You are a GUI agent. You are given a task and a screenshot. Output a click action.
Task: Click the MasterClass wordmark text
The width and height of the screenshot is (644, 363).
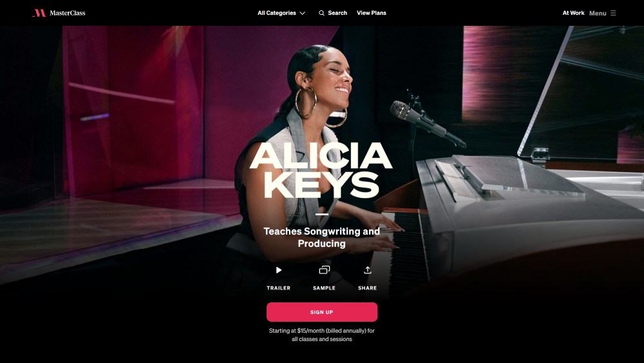tap(68, 13)
